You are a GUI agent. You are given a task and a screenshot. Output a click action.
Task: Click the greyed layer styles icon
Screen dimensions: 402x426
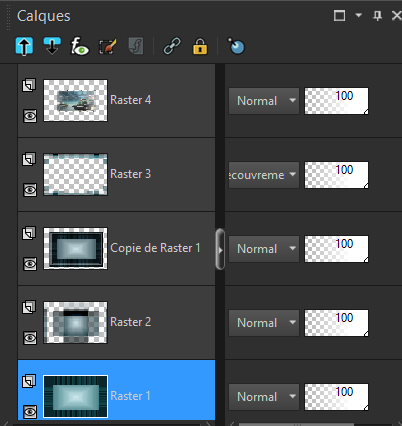pos(136,46)
